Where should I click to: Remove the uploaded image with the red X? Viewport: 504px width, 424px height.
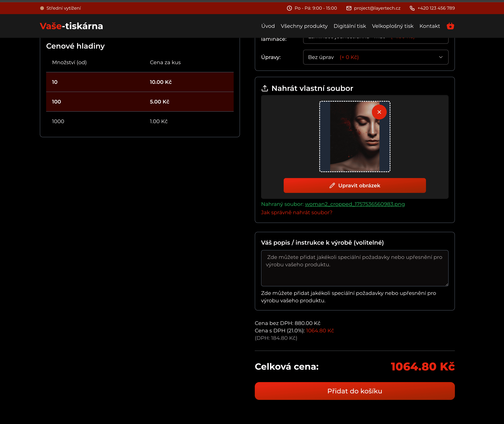click(379, 112)
